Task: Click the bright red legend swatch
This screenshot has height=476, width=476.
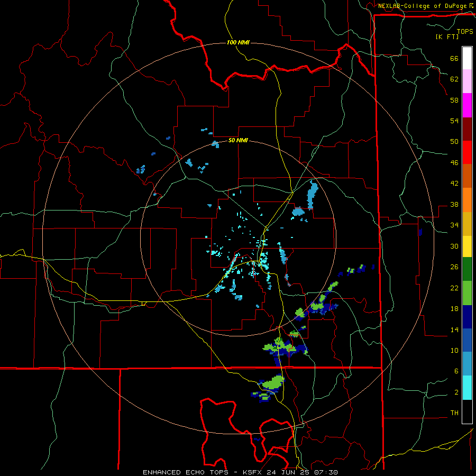Action: (x=467, y=152)
